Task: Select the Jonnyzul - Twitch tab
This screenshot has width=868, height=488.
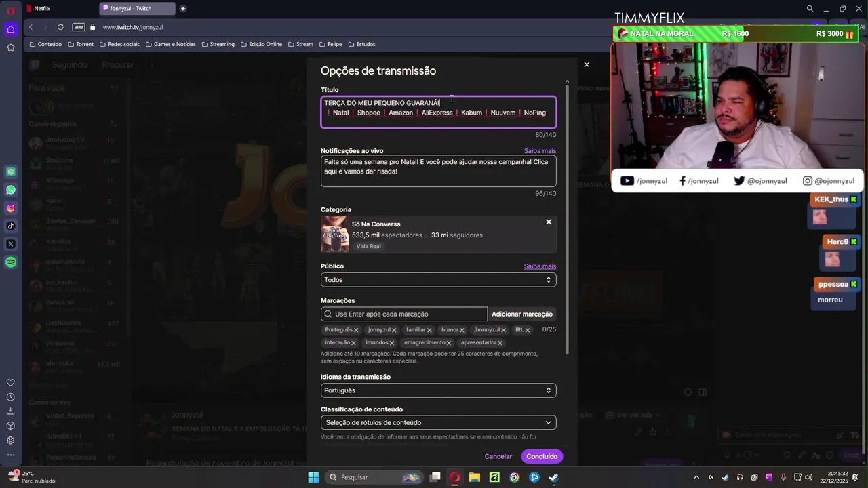Action: pyautogui.click(x=137, y=9)
